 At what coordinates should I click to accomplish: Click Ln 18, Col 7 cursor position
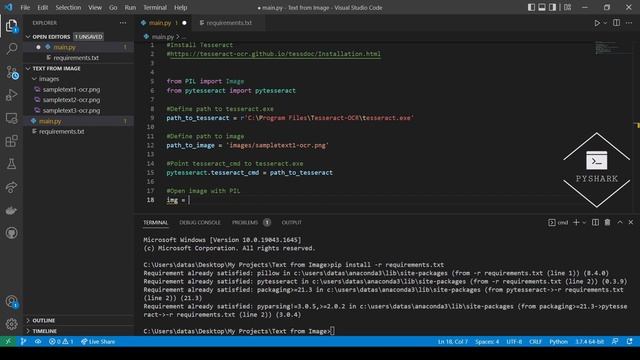click(x=452, y=342)
